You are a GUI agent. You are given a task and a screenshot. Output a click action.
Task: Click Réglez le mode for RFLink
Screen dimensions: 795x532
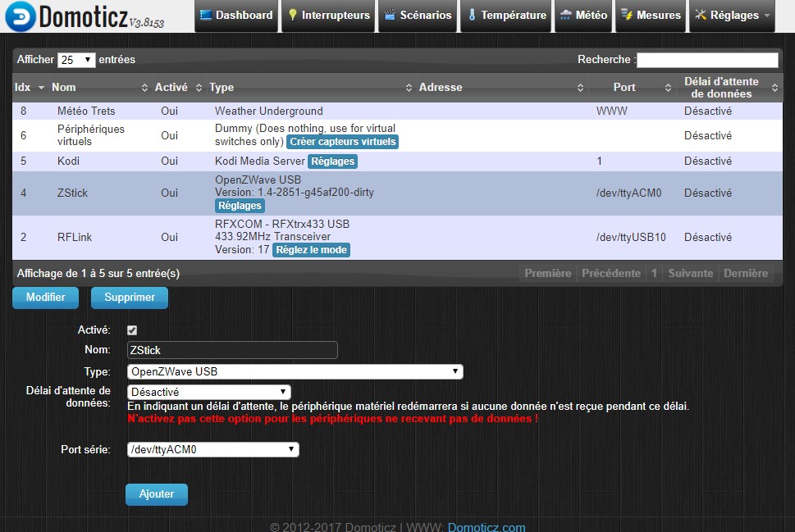311,250
